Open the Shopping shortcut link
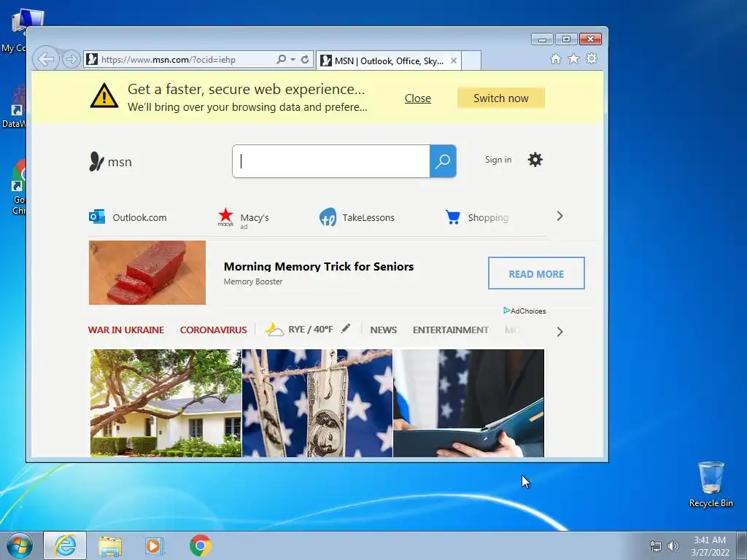747x560 pixels. [x=488, y=217]
